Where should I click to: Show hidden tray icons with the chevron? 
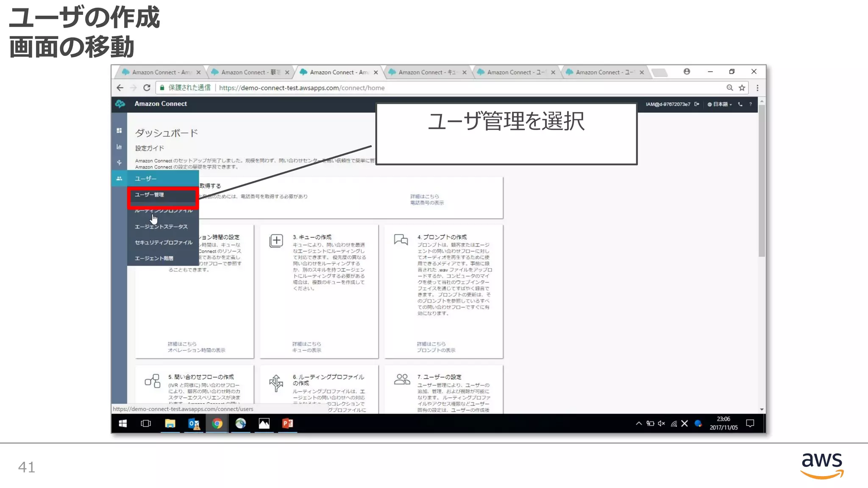point(639,424)
